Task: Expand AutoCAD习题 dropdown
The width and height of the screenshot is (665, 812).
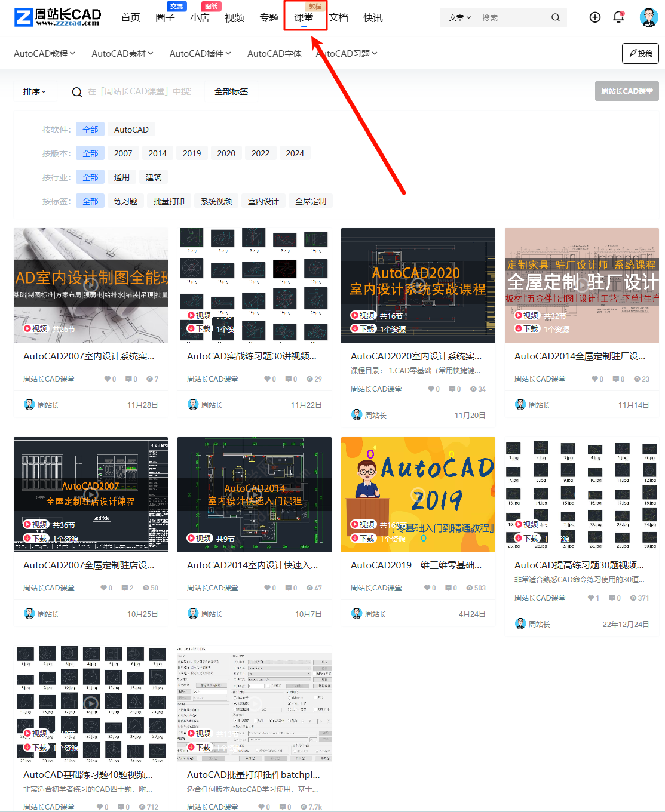Action: click(x=347, y=53)
